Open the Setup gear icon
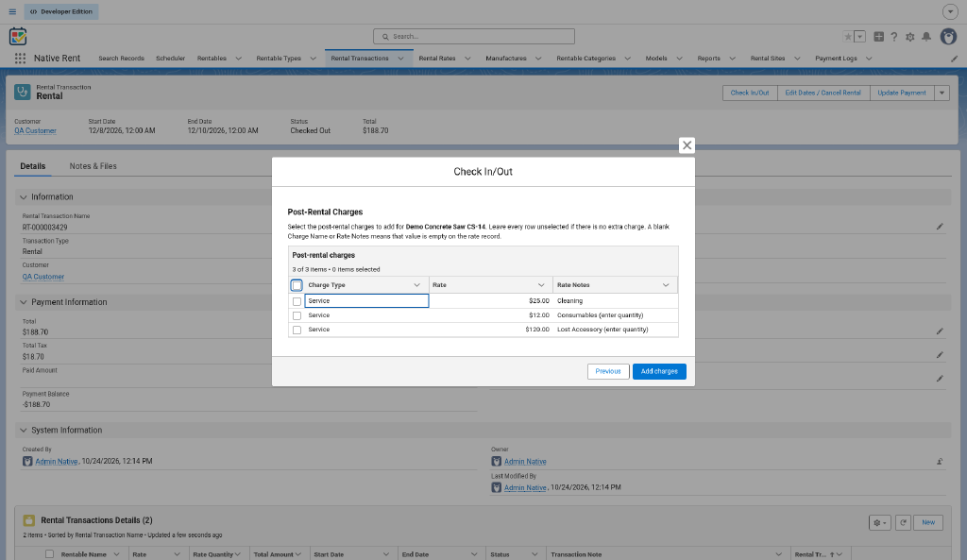Image resolution: width=967 pixels, height=560 pixels. 910,37
